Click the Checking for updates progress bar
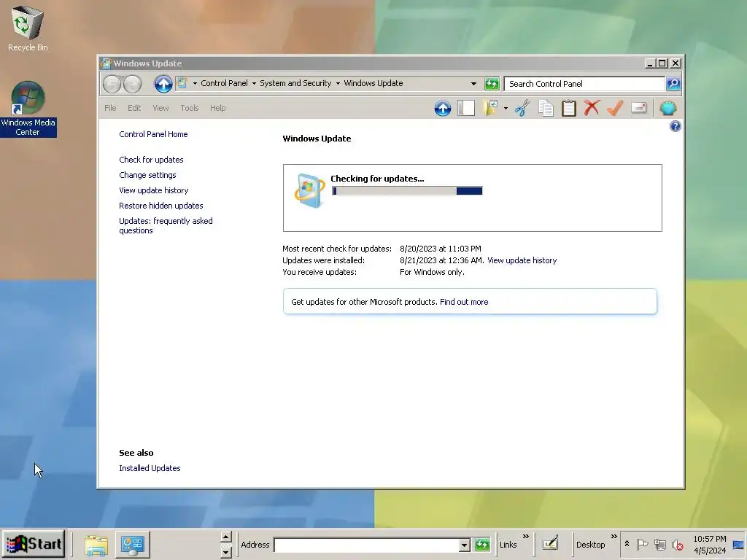The width and height of the screenshot is (747, 560). click(407, 191)
